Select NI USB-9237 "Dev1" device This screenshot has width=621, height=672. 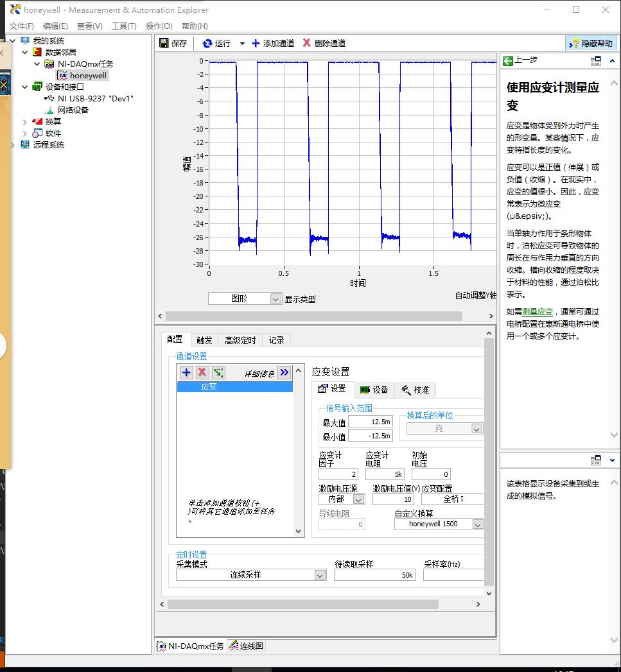click(x=95, y=99)
